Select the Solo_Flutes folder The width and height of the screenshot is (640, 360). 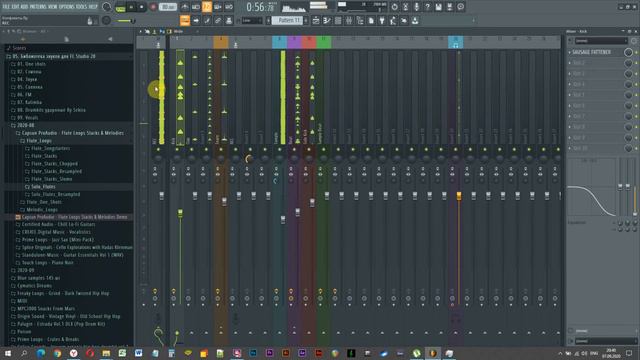tap(43, 187)
